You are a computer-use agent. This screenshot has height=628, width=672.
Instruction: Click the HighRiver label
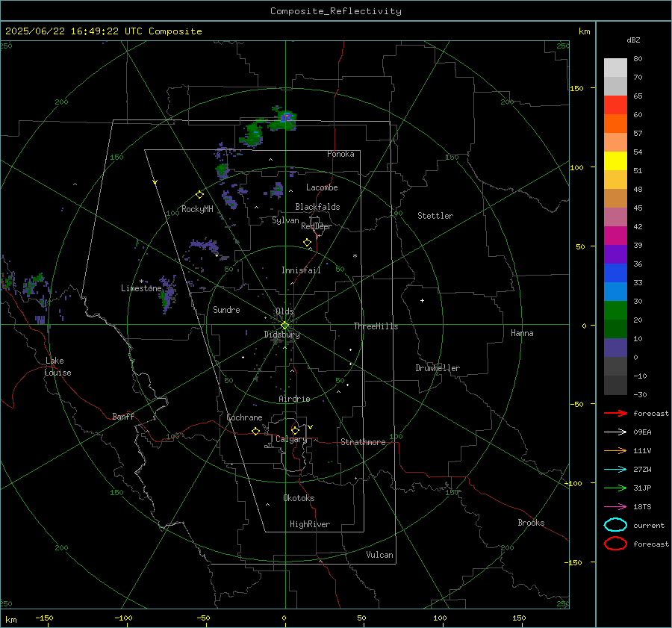pos(310,524)
